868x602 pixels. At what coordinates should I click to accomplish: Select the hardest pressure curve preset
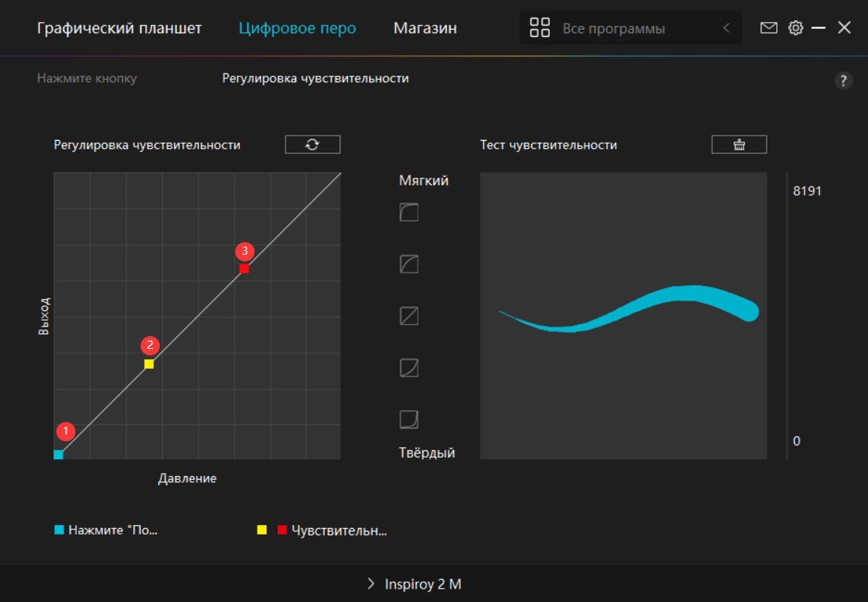408,420
